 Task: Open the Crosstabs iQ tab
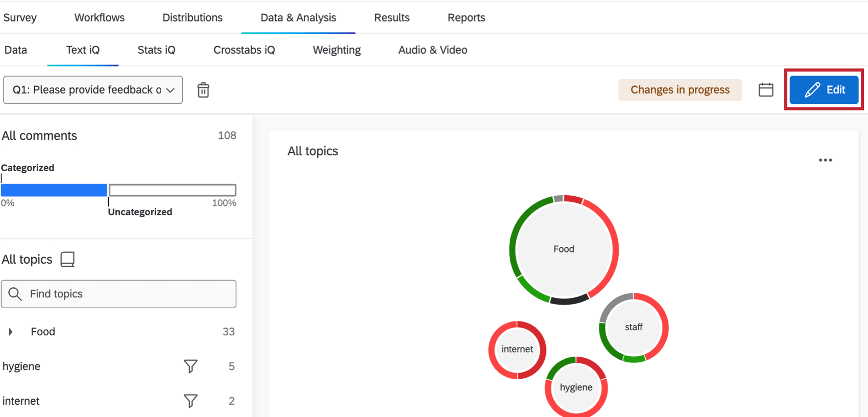pyautogui.click(x=244, y=50)
